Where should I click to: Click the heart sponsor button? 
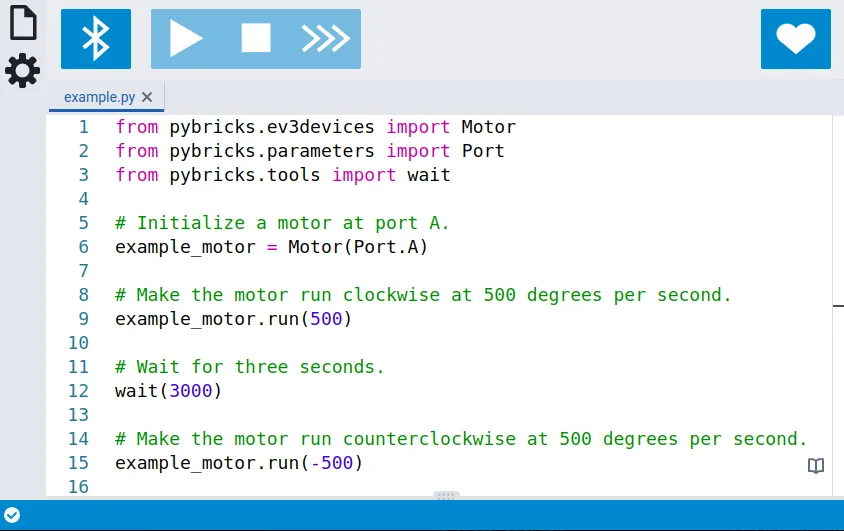[x=795, y=39]
